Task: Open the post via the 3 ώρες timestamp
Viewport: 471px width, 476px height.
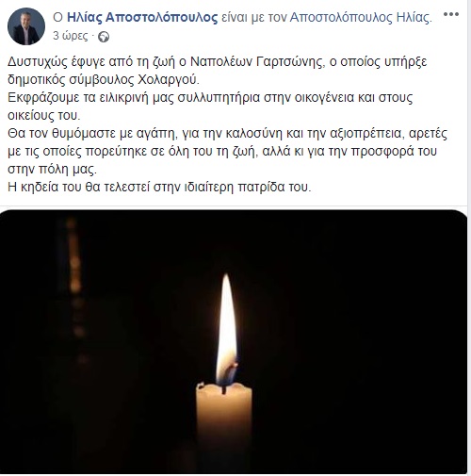Action: coord(71,36)
